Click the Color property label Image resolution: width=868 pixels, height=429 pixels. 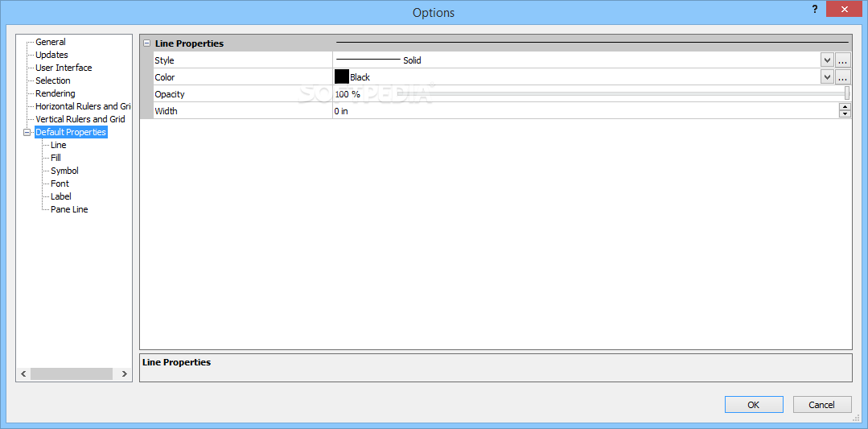click(x=164, y=77)
